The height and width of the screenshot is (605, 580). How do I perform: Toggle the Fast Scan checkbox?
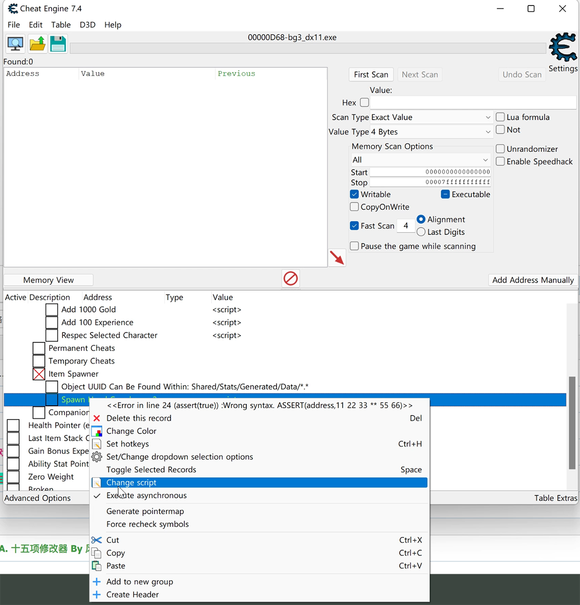pyautogui.click(x=354, y=226)
